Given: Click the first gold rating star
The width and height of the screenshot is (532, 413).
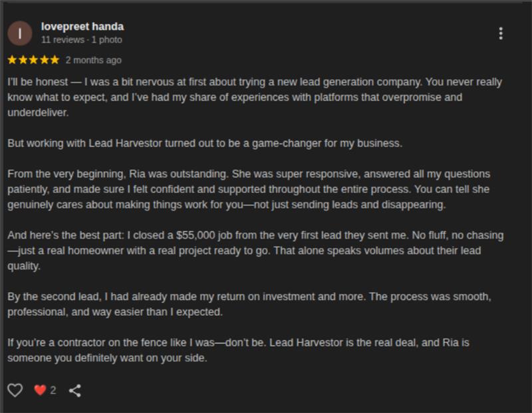Looking at the screenshot, I should click(12, 60).
